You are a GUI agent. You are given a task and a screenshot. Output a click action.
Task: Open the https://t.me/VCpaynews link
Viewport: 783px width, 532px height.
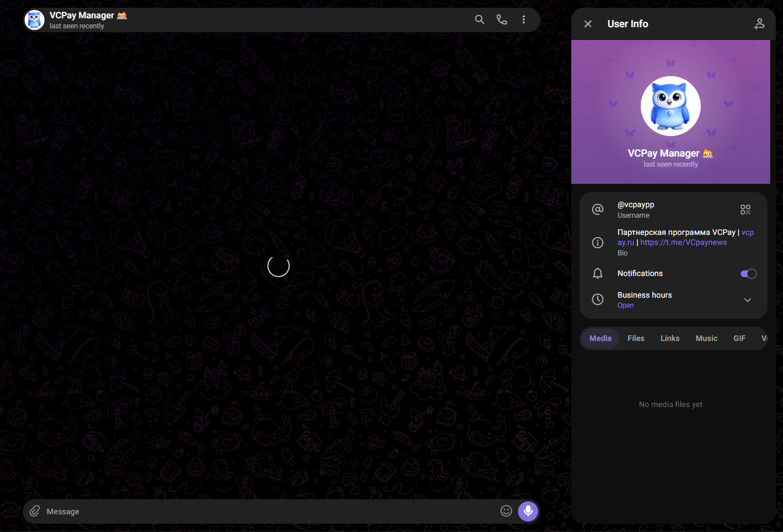click(x=684, y=242)
